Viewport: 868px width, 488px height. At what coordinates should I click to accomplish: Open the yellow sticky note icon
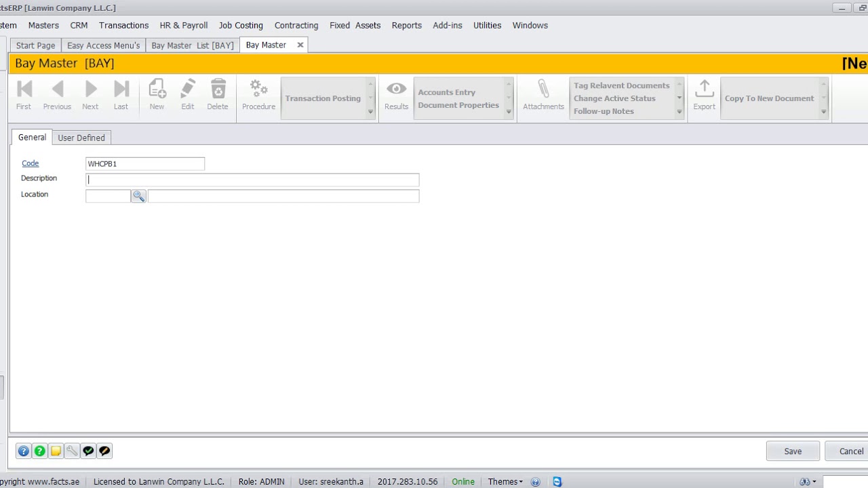(56, 451)
